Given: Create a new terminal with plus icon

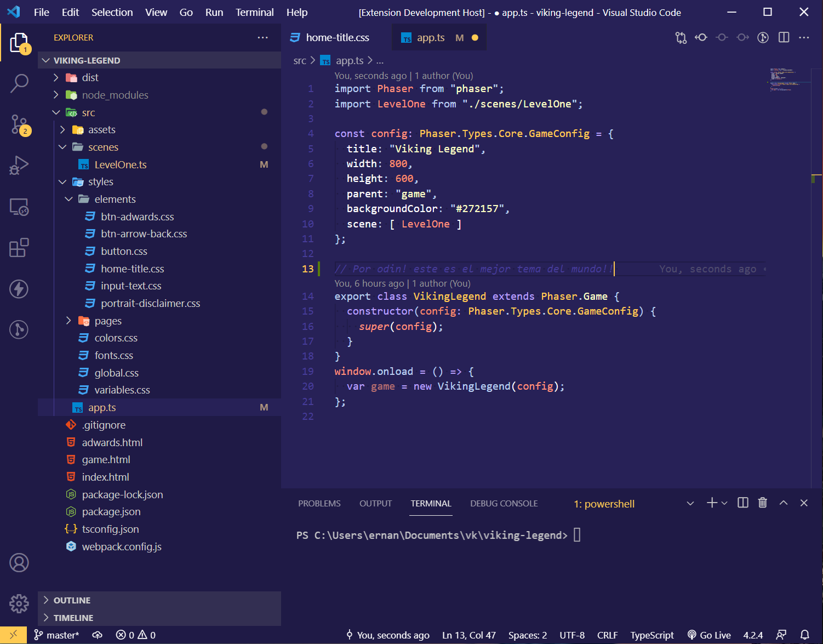Looking at the screenshot, I should pos(712,503).
